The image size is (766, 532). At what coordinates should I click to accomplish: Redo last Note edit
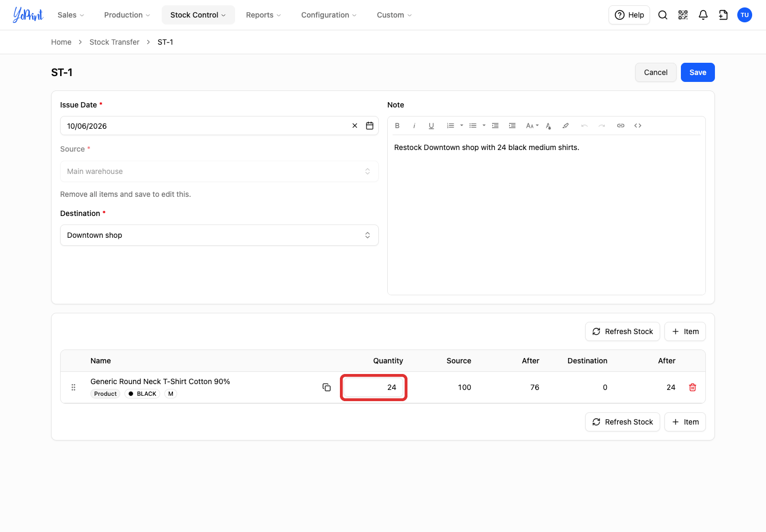[602, 126]
